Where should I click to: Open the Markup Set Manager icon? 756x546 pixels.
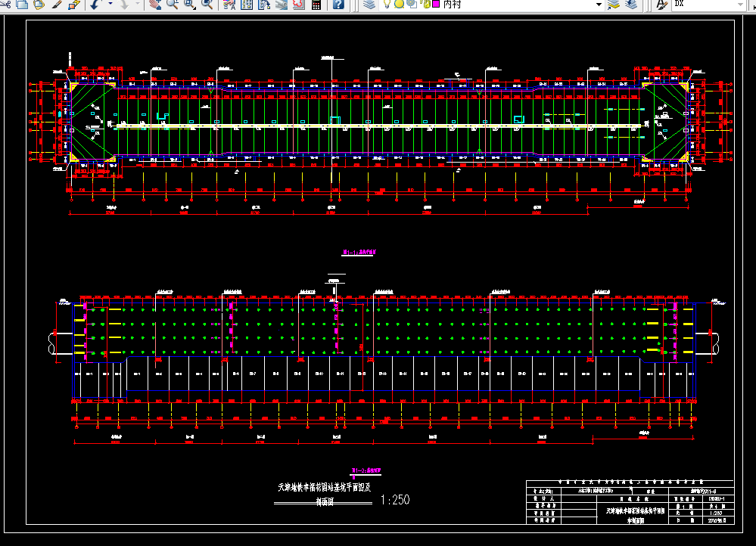pos(299,5)
